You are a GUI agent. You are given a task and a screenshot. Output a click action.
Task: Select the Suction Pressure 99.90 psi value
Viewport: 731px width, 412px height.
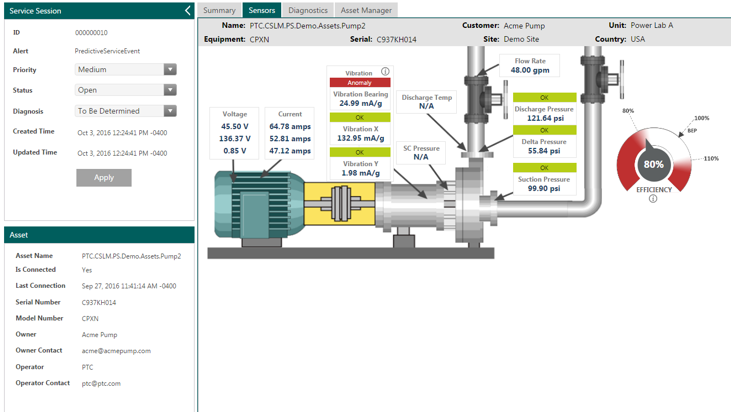click(x=544, y=188)
